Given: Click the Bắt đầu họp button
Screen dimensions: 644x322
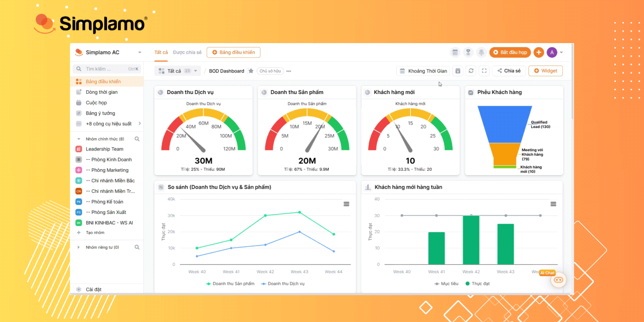Looking at the screenshot, I should coord(510,52).
